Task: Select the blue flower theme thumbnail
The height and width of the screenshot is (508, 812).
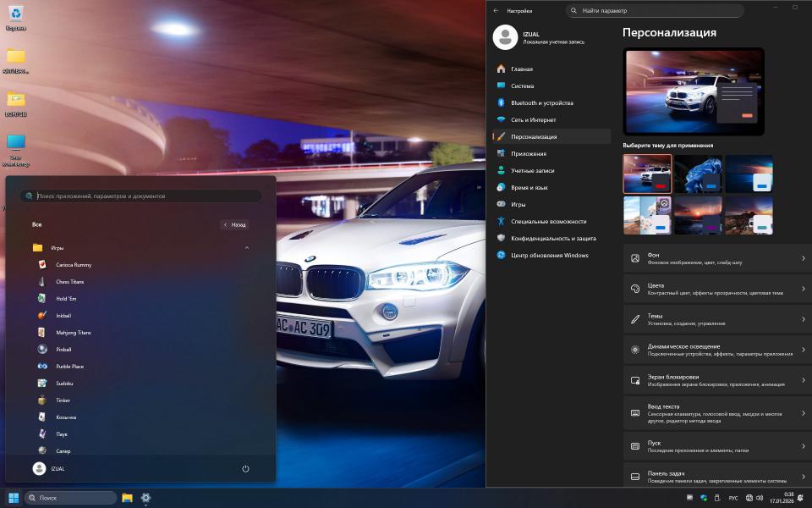Action: click(x=698, y=174)
